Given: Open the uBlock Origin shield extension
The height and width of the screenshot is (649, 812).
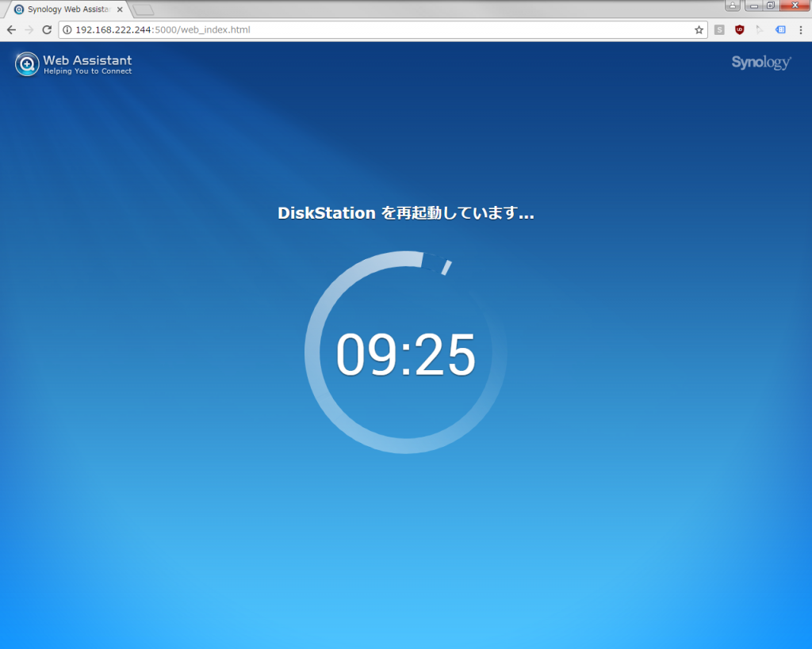Looking at the screenshot, I should coord(740,30).
